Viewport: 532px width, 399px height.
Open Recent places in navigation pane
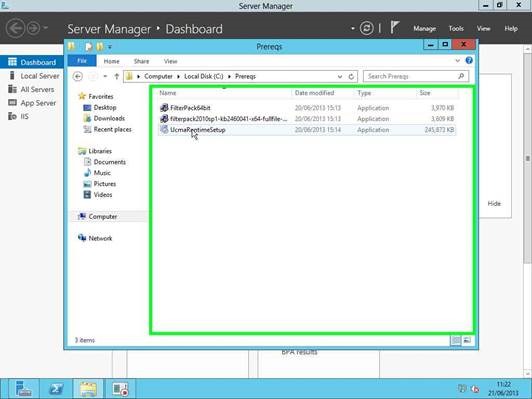(113, 129)
